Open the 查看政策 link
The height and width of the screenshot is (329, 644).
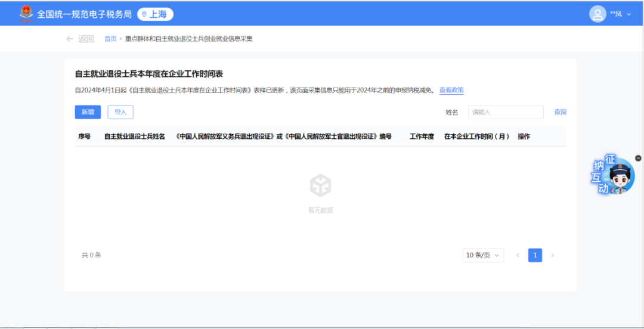pos(451,91)
